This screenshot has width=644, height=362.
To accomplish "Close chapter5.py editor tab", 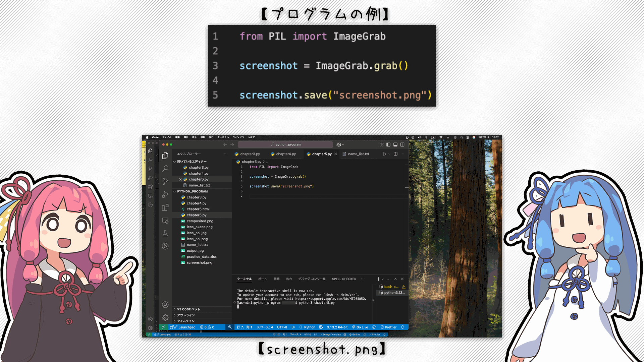I will [x=335, y=154].
